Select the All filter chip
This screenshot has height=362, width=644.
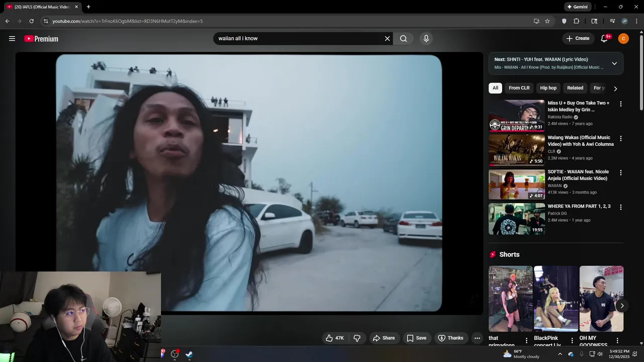pos(495,88)
